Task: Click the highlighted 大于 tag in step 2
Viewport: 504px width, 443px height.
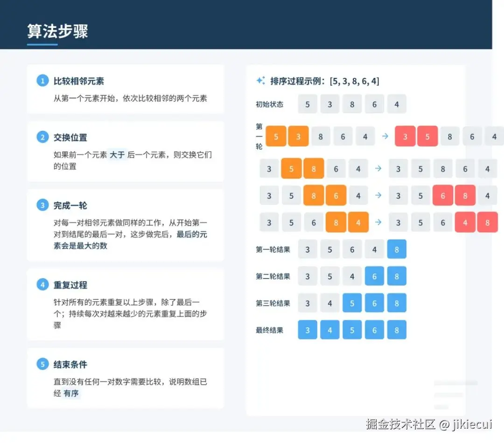Action: point(117,154)
